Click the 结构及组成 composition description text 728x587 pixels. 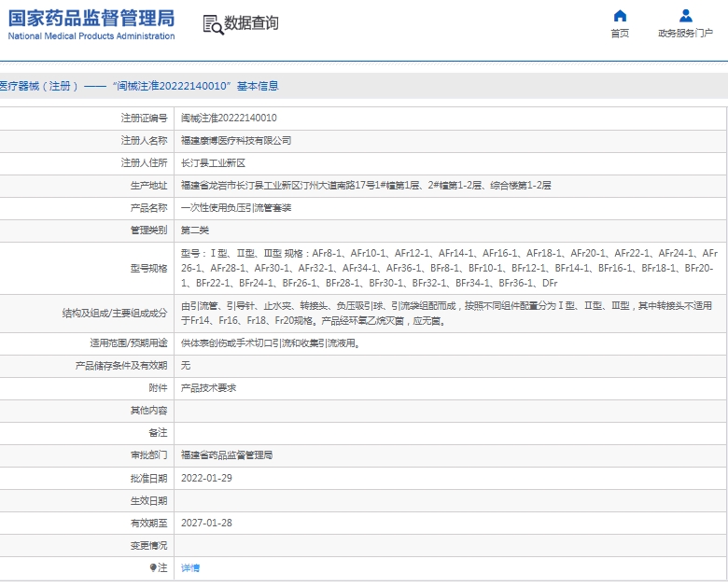pos(447,313)
